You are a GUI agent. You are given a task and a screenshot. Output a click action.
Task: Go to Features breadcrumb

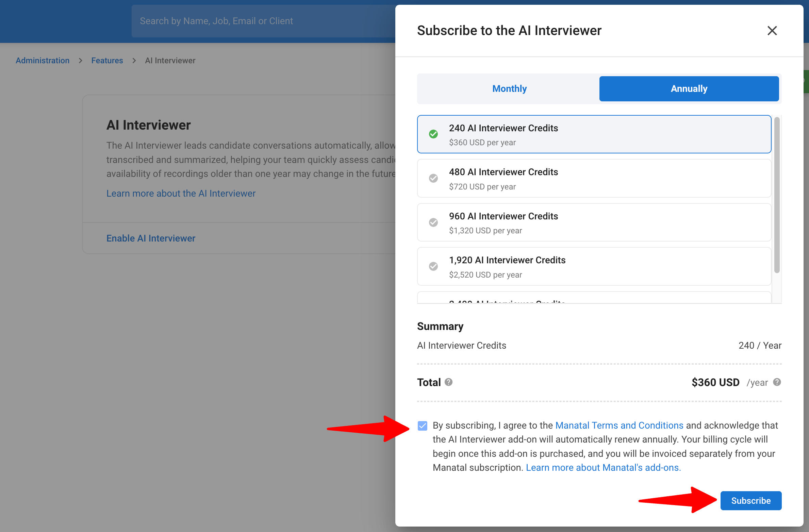point(107,61)
